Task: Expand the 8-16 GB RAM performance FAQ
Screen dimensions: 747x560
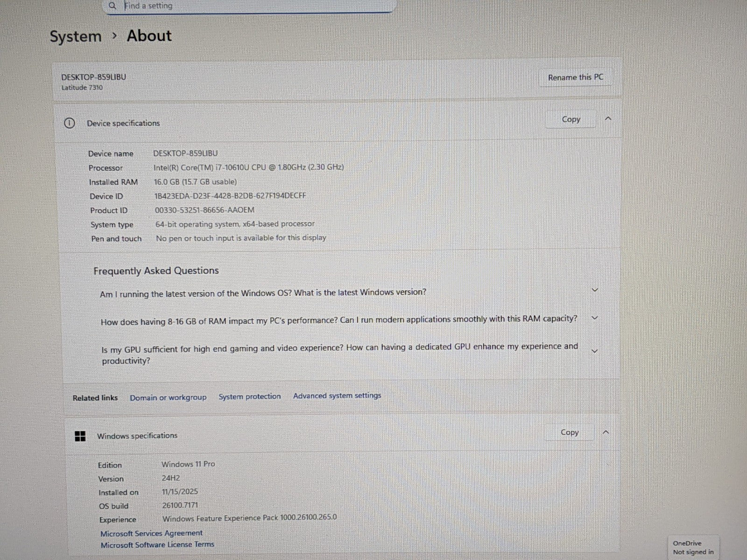Action: pyautogui.click(x=595, y=318)
